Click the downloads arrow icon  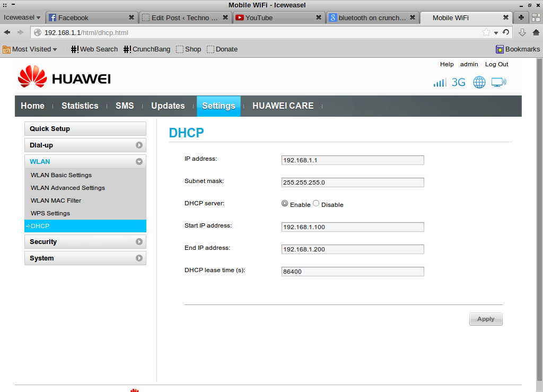tap(522, 32)
